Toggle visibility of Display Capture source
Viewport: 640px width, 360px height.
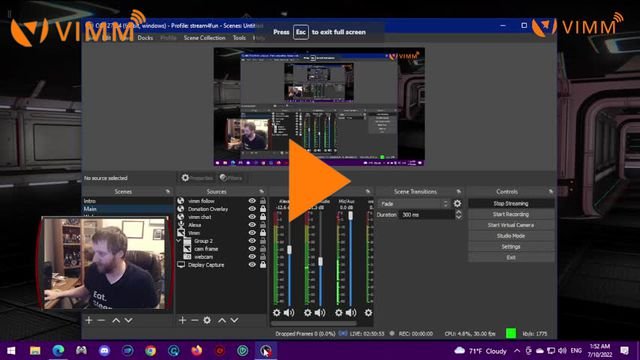coord(252,265)
